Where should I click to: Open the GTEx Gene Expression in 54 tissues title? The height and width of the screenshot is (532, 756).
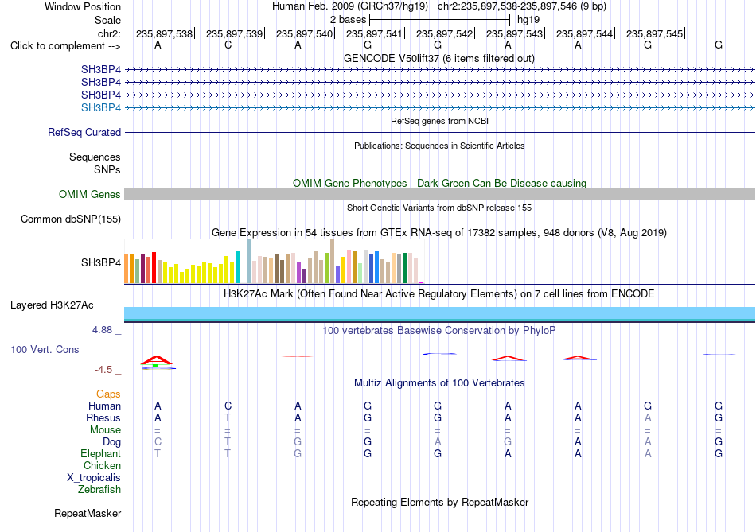(x=439, y=233)
